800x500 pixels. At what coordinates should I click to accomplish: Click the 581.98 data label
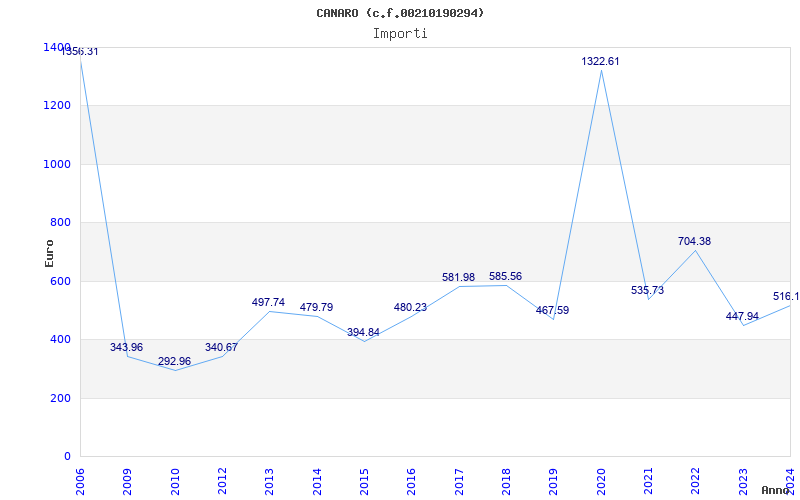pos(458,278)
